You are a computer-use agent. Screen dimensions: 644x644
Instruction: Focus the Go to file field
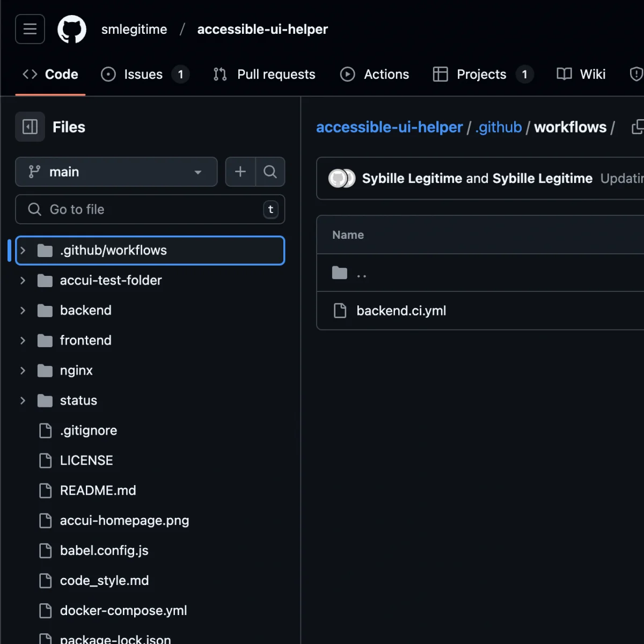coord(150,209)
